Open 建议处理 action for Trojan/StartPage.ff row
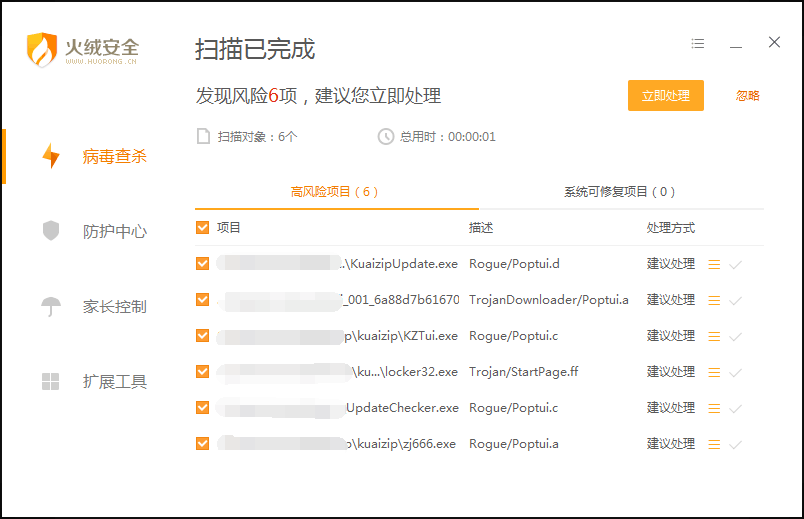This screenshot has width=804, height=519. tap(670, 372)
